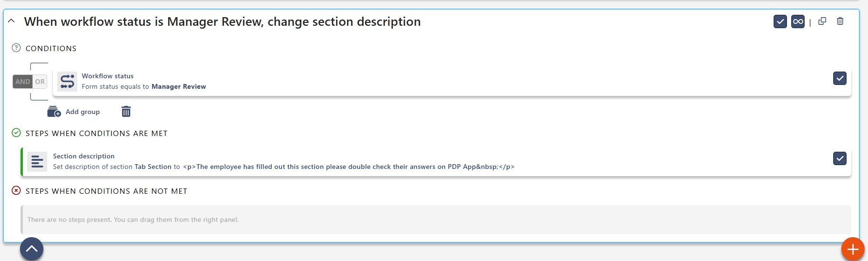The width and height of the screenshot is (868, 261).
Task: Click the Workflow status condition icon
Action: [67, 82]
